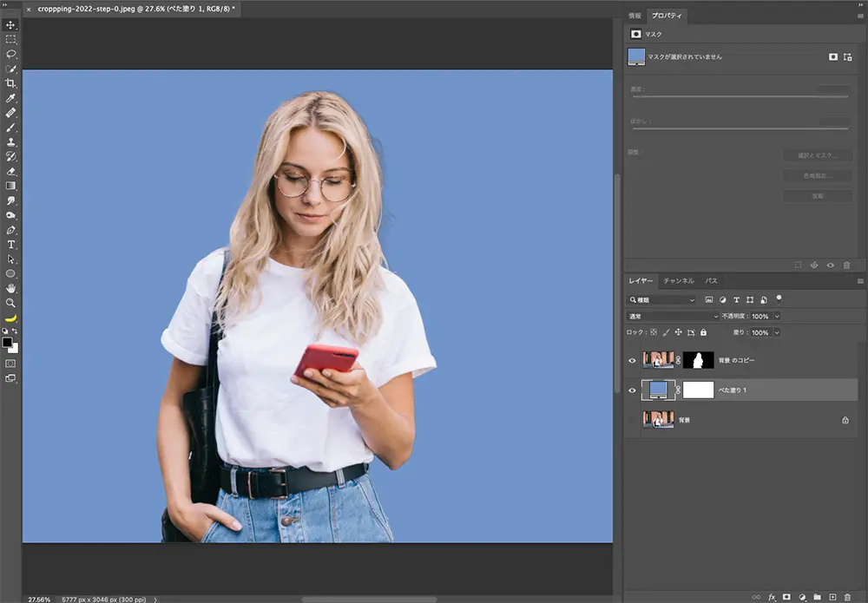The width and height of the screenshot is (868, 603).
Task: Select the Horizontal Type tool
Action: pyautogui.click(x=10, y=245)
